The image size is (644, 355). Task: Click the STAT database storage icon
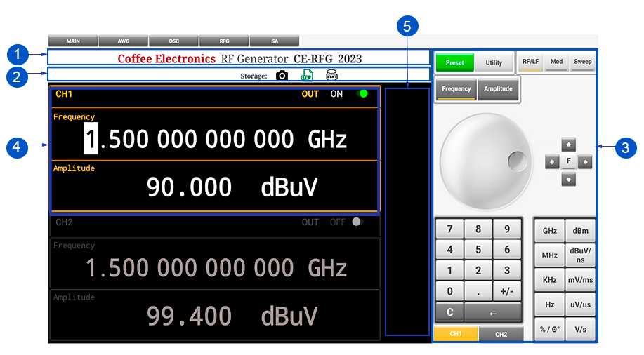point(331,74)
